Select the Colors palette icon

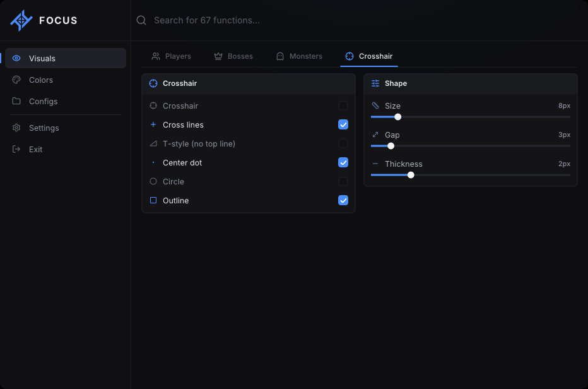(x=16, y=80)
